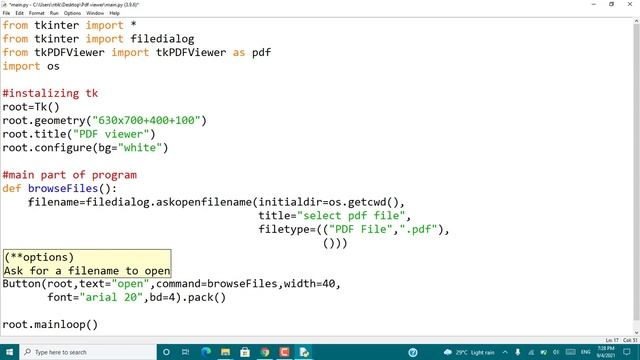
Task: Open the Options menu
Action: pos(72,13)
